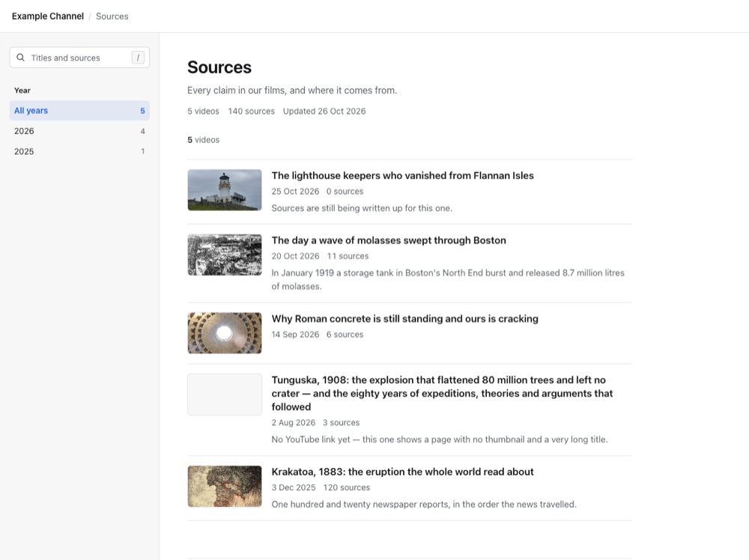Click the search magnifier icon
The image size is (749, 560).
20,58
